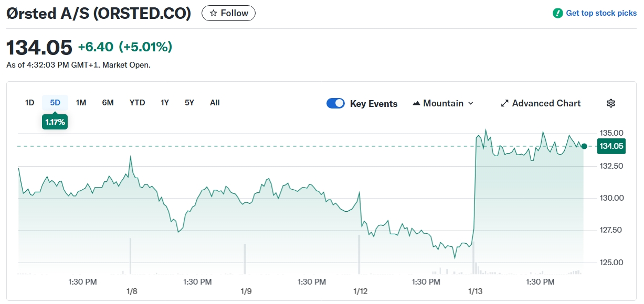Expand the Mountain chart style dropdown chevron

point(470,103)
